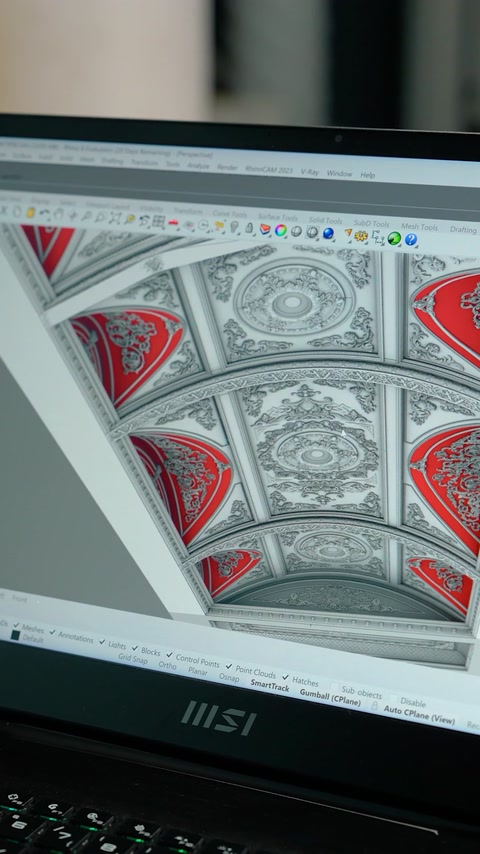Toggle the Point Clouds checkbox
This screenshot has width=480, height=854.
point(229,666)
